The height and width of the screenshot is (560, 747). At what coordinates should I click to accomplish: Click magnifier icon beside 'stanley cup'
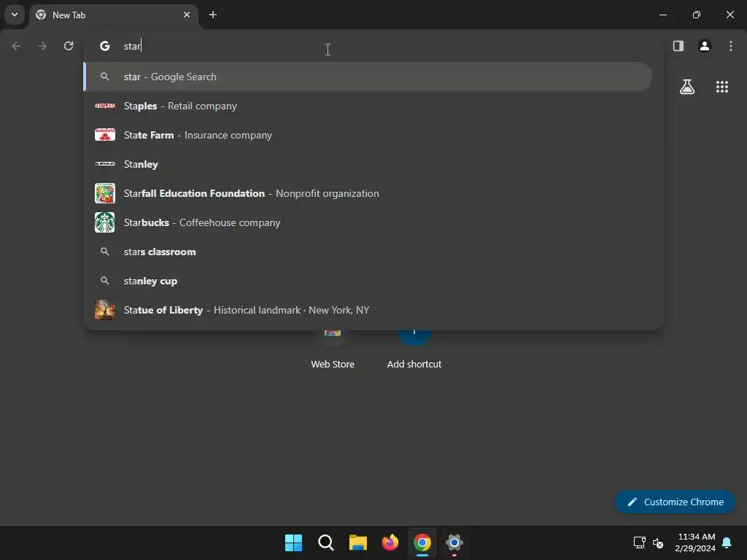click(x=105, y=281)
